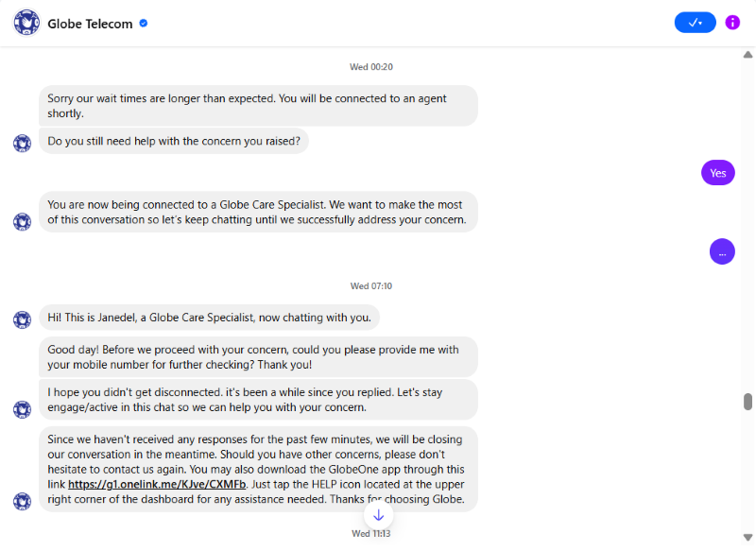Select the purple 'Yes' reply bubble

(718, 173)
